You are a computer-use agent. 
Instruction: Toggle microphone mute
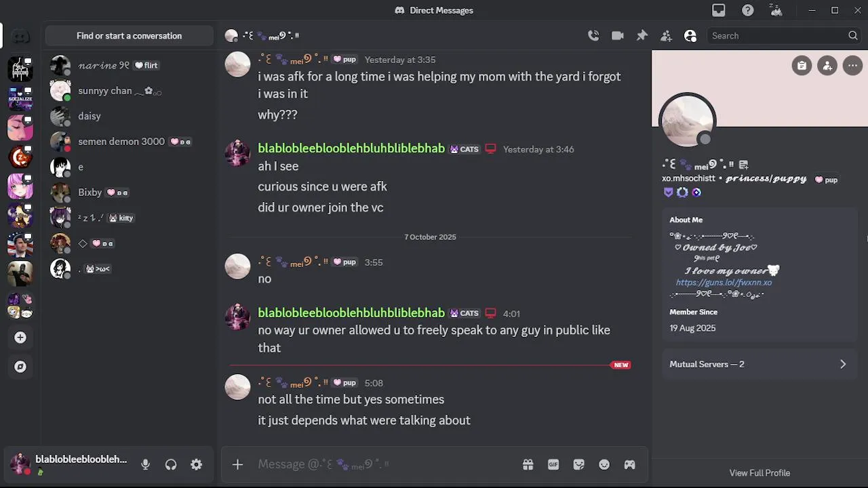[x=145, y=464]
